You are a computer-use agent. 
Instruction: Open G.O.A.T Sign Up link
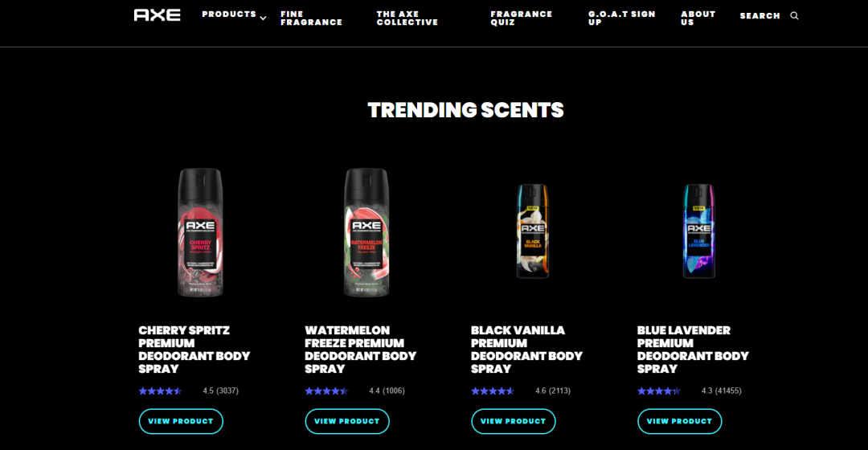click(x=621, y=18)
